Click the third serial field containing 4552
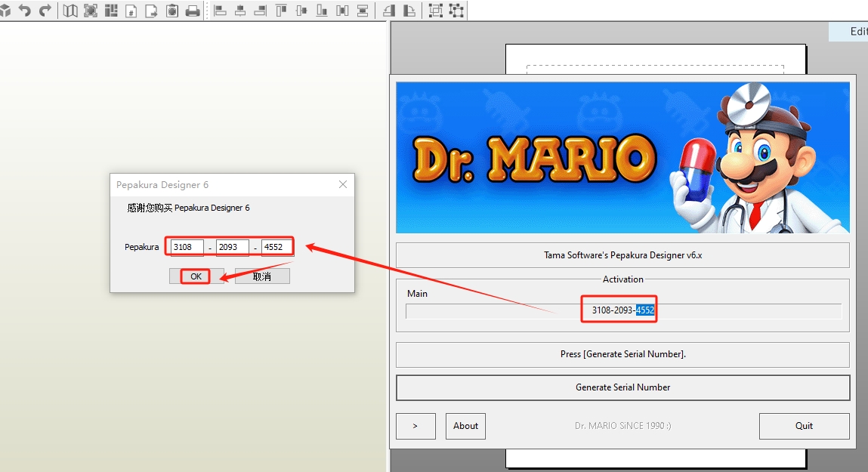 pyautogui.click(x=276, y=247)
